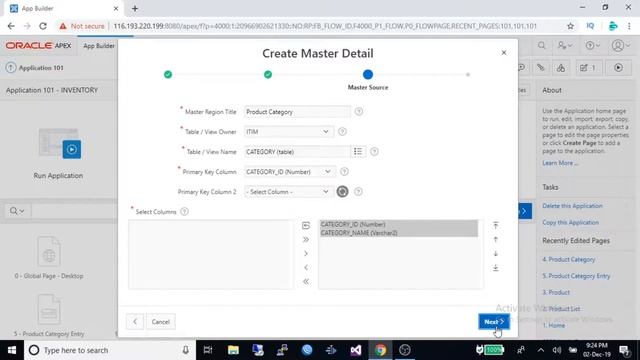The width and height of the screenshot is (640, 360).
Task: Open the table list popup icon
Action: tap(358, 152)
